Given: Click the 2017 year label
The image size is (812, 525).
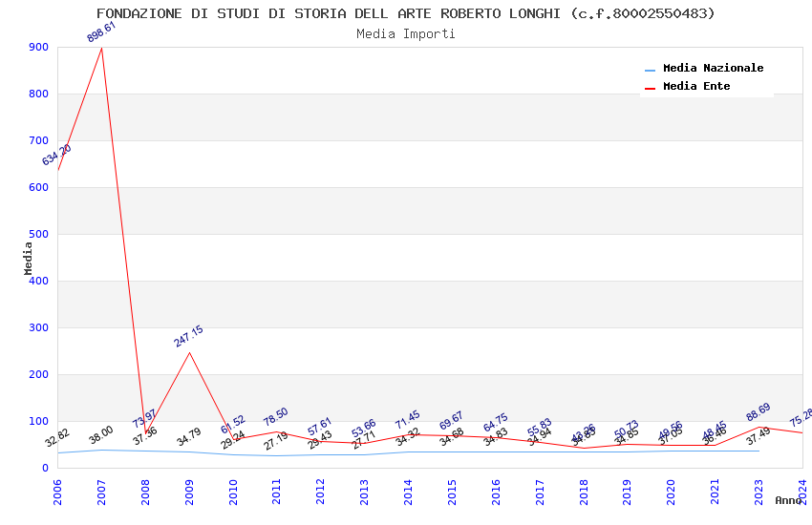Looking at the screenshot, I should tap(540, 492).
